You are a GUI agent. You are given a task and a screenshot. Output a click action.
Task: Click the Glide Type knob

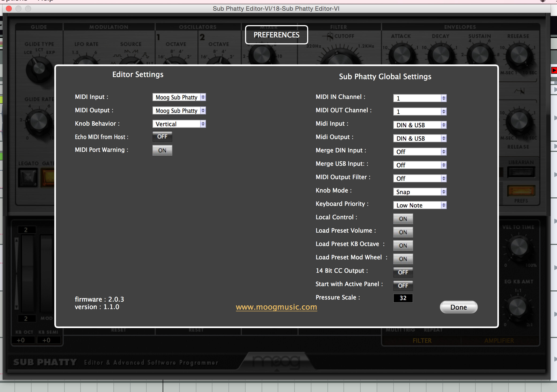[39, 69]
